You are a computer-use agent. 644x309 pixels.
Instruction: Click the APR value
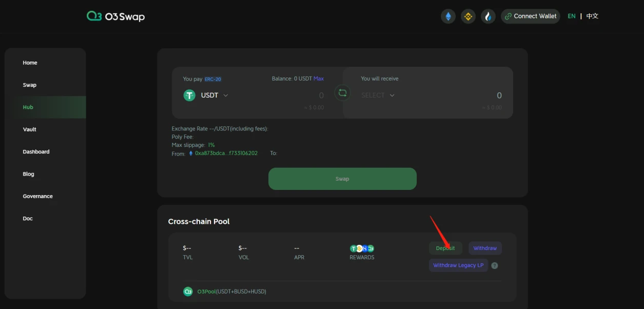(x=297, y=248)
